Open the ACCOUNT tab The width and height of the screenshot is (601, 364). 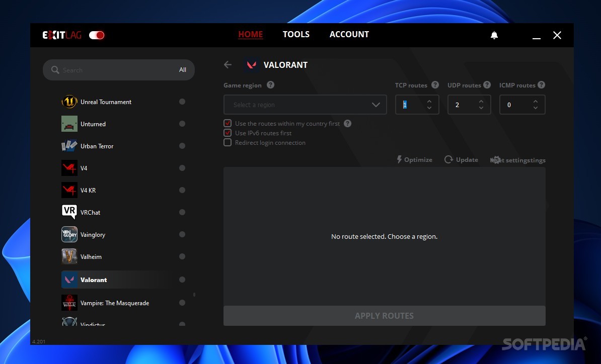(x=349, y=35)
